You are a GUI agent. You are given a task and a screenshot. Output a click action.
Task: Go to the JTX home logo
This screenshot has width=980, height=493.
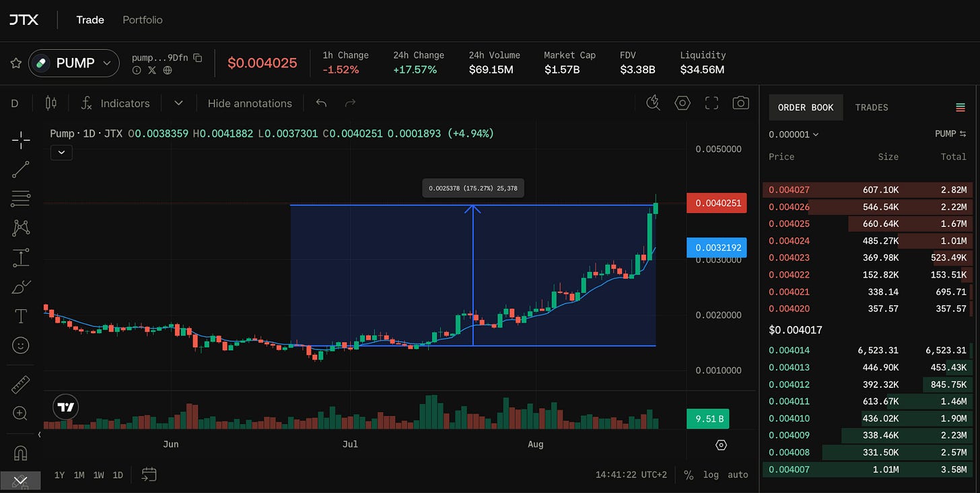click(24, 20)
